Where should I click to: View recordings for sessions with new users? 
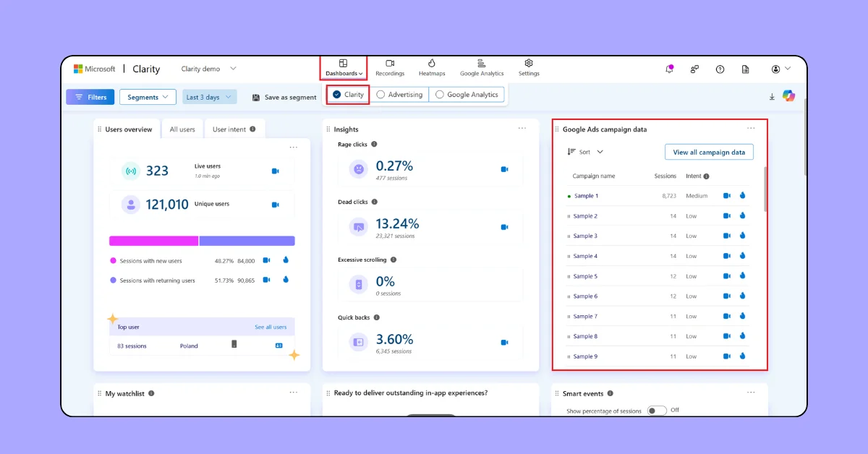(266, 260)
